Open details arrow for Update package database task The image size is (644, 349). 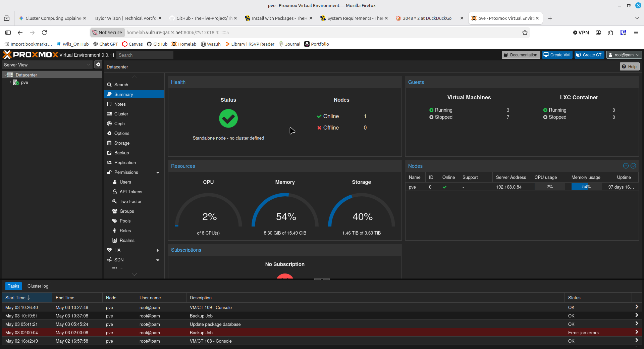coord(637,323)
